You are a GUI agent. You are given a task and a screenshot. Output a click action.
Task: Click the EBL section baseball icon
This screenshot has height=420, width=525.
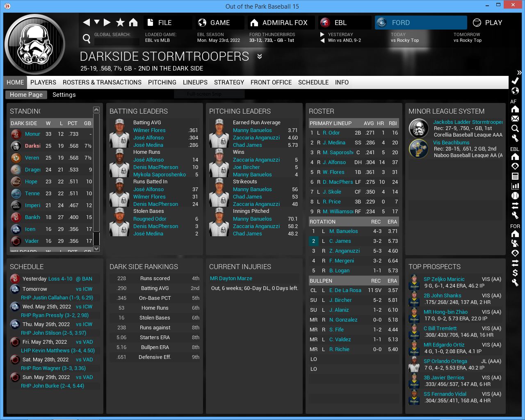[x=515, y=196]
